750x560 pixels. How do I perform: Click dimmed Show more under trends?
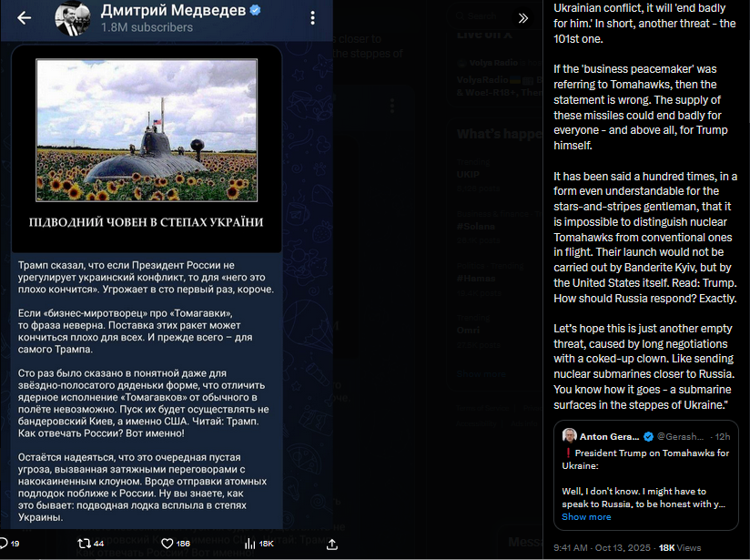click(481, 374)
